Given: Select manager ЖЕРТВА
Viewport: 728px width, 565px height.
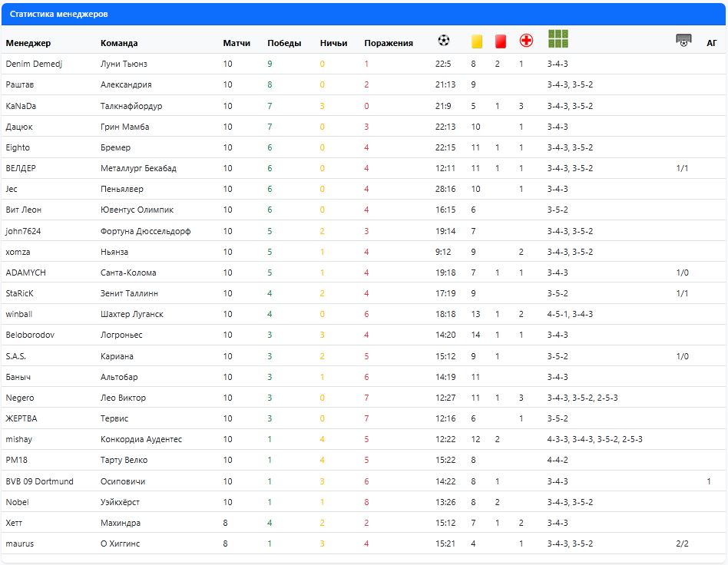Looking at the screenshot, I should (x=22, y=418).
